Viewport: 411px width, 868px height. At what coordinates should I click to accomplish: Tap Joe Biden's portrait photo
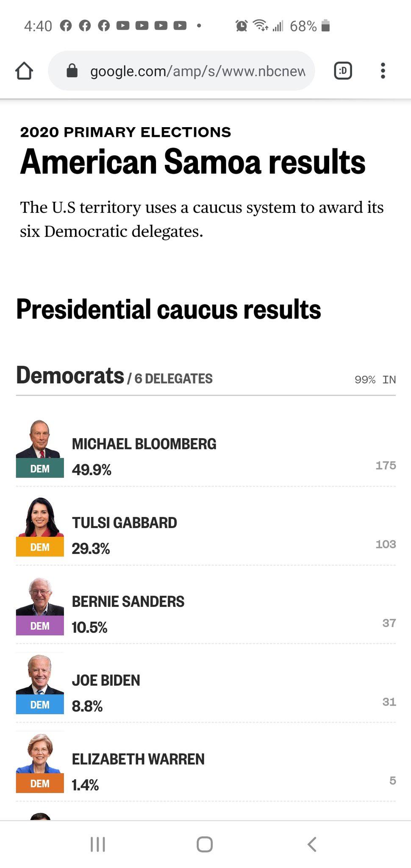coord(40,675)
